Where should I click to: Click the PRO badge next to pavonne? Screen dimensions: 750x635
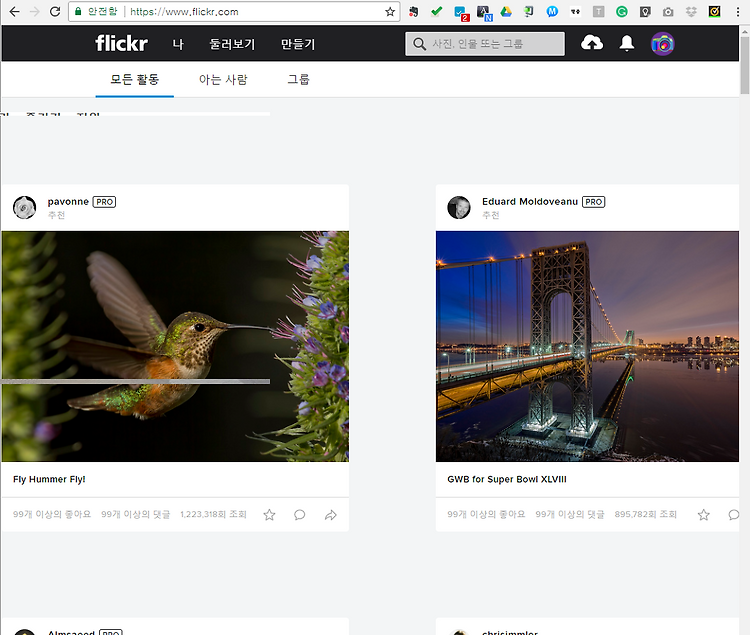(x=104, y=202)
